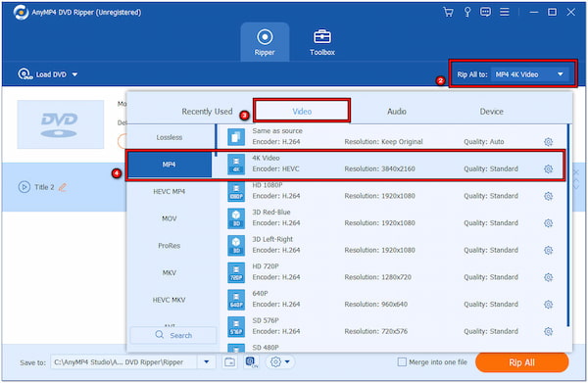
Task: Choose the ProRes format category
Action: click(170, 246)
